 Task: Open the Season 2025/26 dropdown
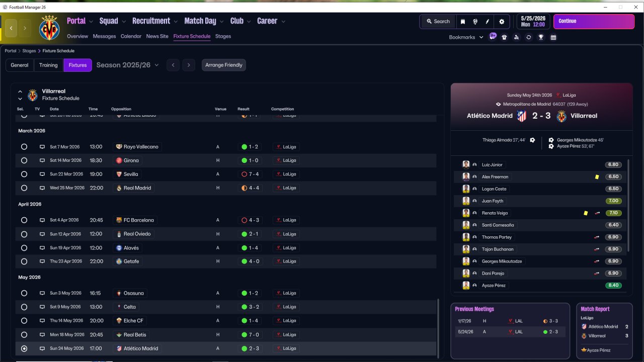127,65
